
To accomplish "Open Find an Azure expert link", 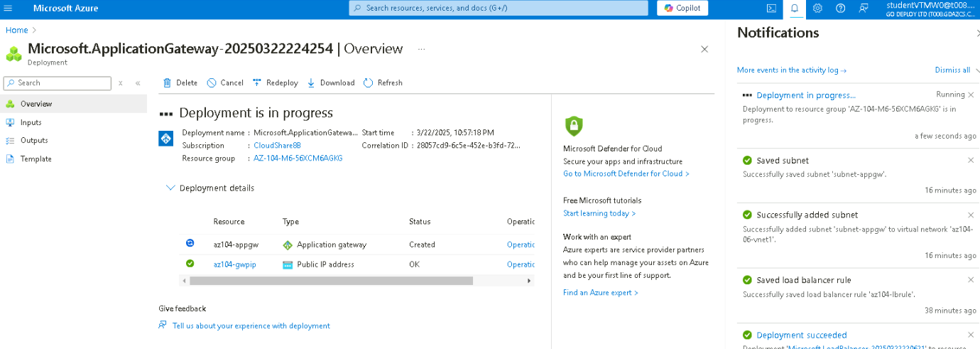I will tap(601, 292).
